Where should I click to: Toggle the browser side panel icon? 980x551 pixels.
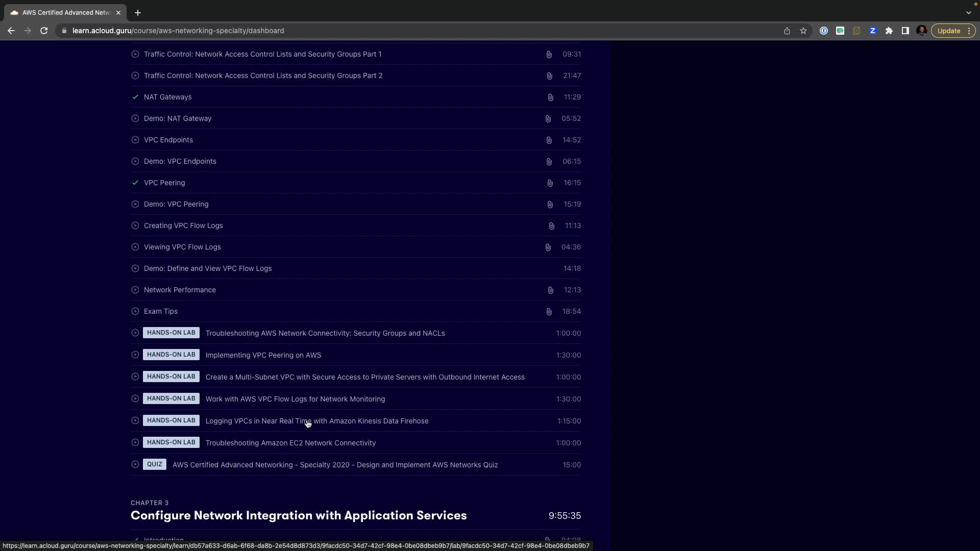pyautogui.click(x=905, y=31)
